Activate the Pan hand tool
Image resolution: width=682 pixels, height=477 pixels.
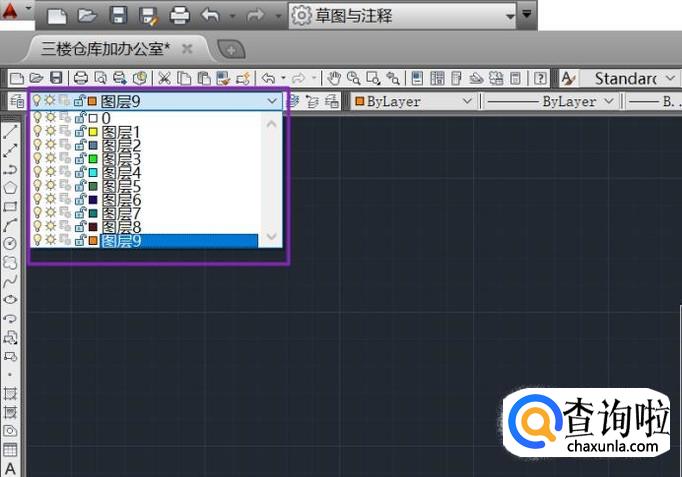point(334,78)
